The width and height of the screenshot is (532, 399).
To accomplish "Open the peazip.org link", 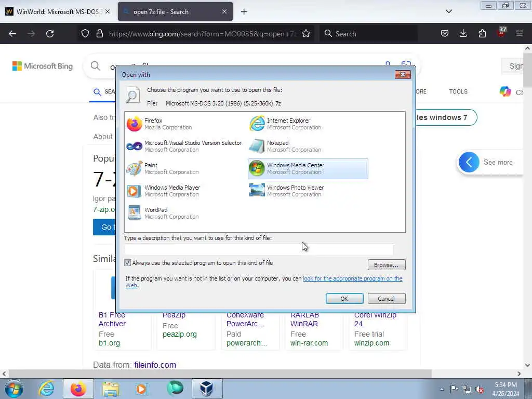I will click(179, 334).
